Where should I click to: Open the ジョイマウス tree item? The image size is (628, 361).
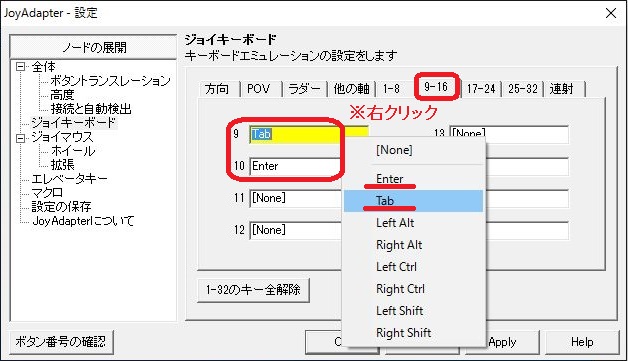click(62, 137)
